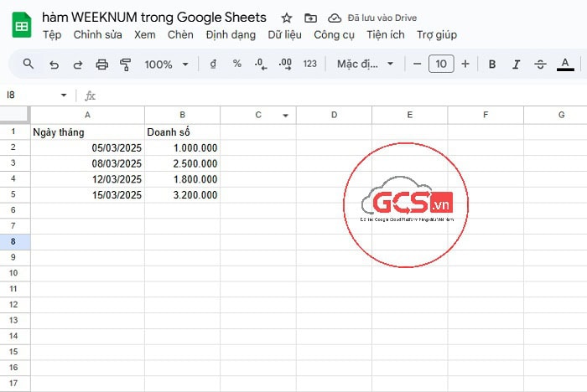The image size is (587, 392).
Task: Open the Dữ liệu menu
Action: click(x=284, y=35)
